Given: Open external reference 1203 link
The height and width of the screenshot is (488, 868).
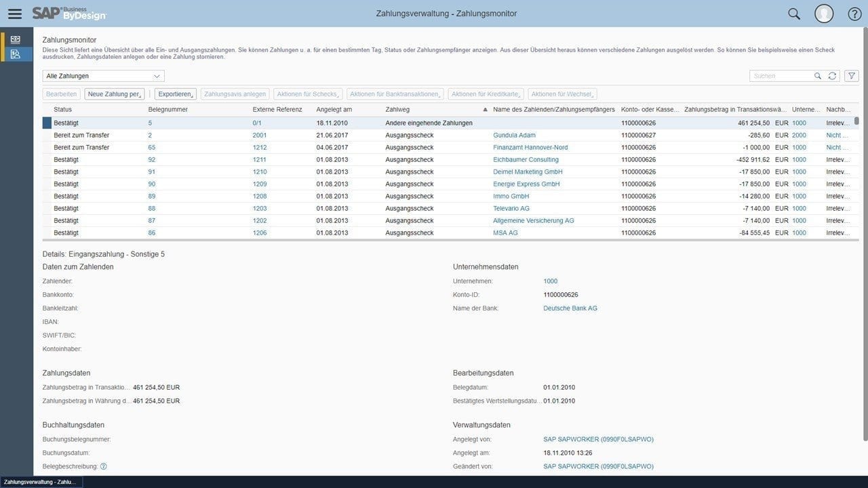Looking at the screenshot, I should coord(260,208).
